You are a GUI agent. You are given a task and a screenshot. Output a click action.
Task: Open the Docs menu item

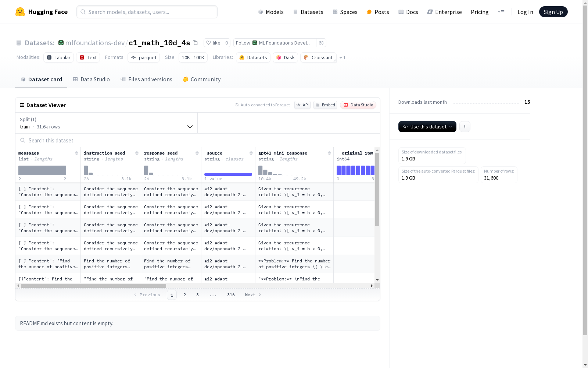tap(408, 12)
